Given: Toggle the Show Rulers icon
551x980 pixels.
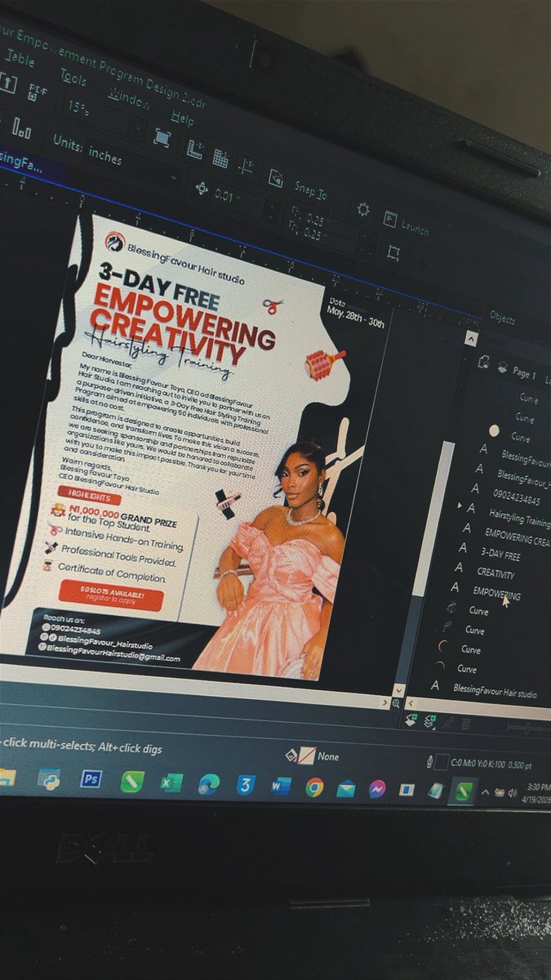Looking at the screenshot, I should [x=195, y=149].
